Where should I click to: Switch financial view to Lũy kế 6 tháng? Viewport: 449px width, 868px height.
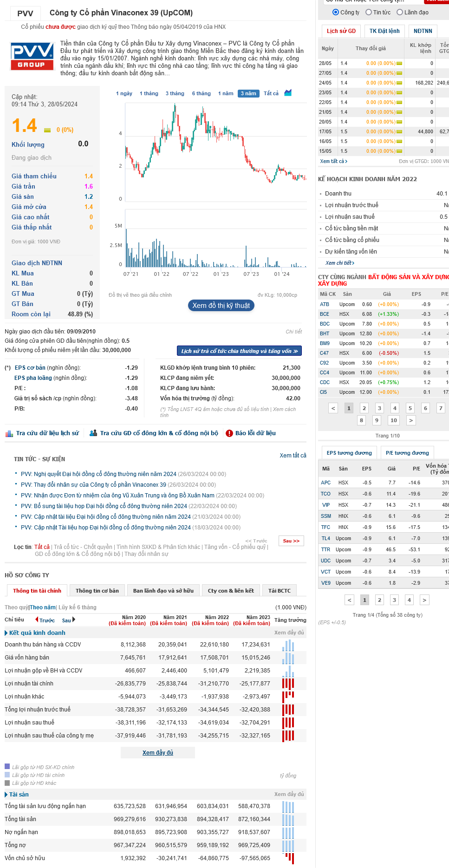[78, 607]
